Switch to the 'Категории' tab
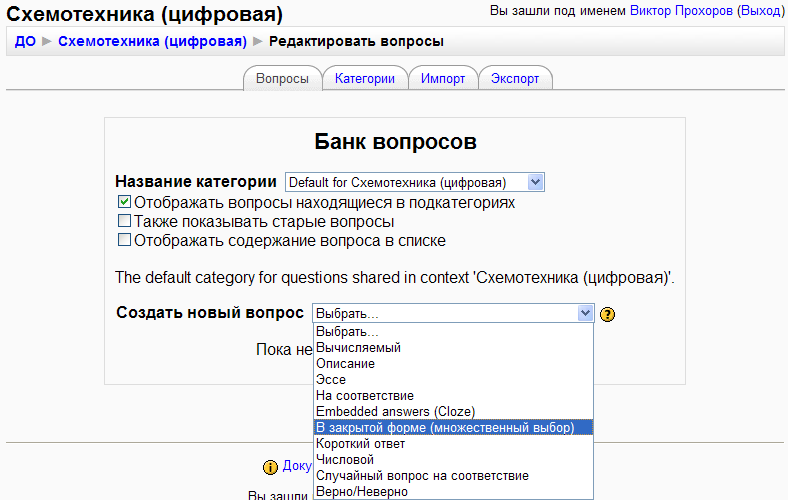Screen dimensions: 788x500 click(x=365, y=79)
